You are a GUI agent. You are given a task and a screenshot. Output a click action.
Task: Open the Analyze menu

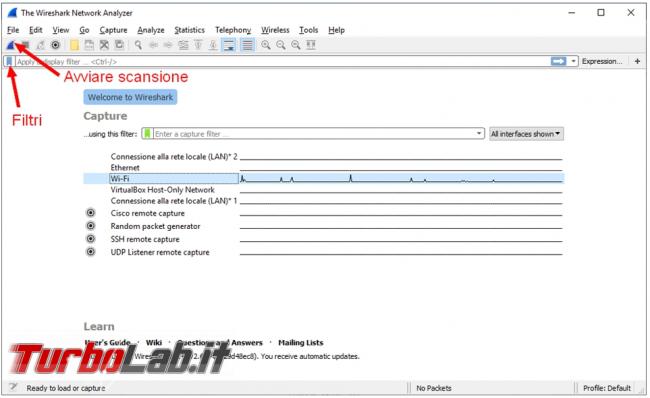pyautogui.click(x=151, y=30)
